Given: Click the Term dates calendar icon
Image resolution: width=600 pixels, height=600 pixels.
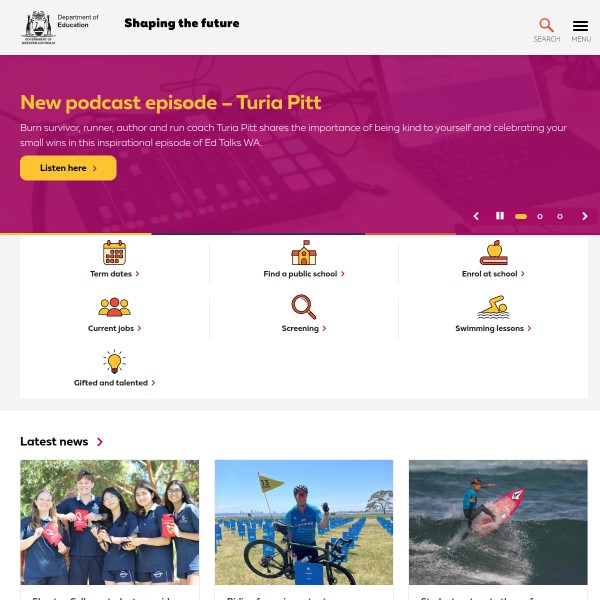Looking at the screenshot, I should click(x=114, y=253).
